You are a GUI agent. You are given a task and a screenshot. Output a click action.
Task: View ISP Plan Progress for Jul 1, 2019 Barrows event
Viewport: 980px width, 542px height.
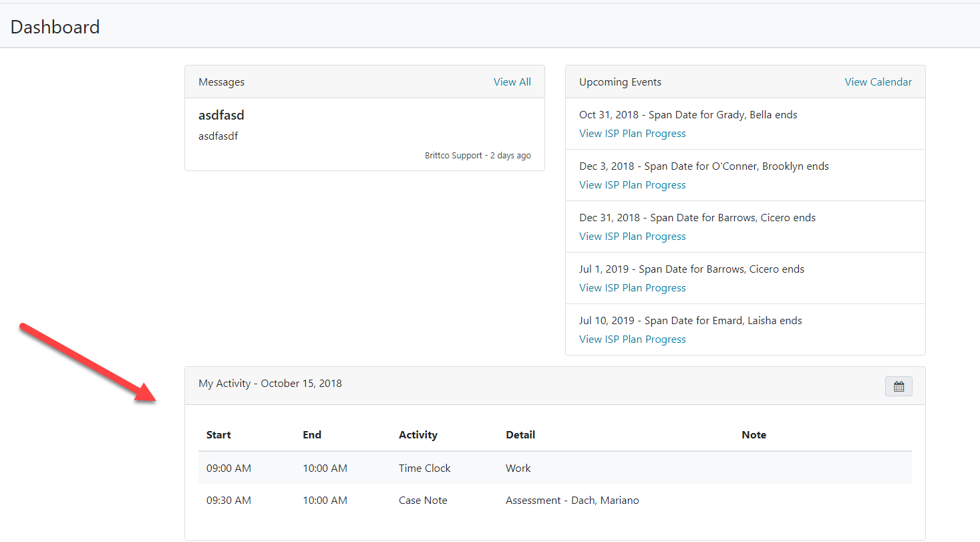tap(632, 288)
